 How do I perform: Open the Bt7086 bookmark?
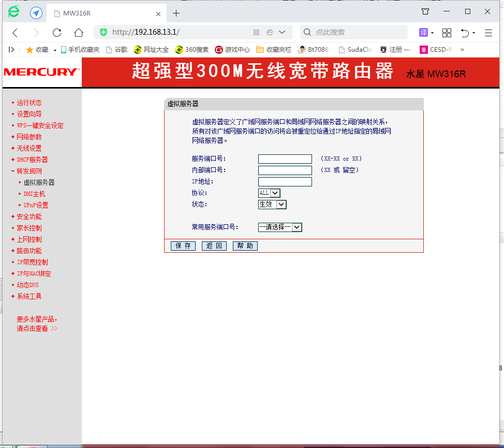click(313, 50)
